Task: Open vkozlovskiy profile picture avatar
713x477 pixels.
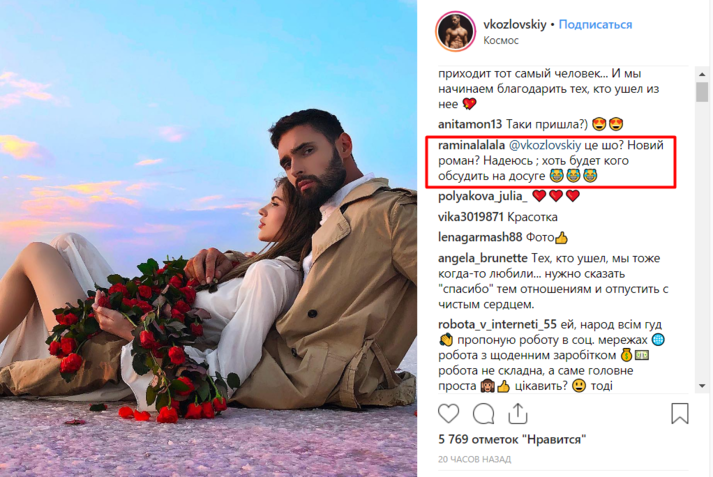Action: [x=455, y=31]
